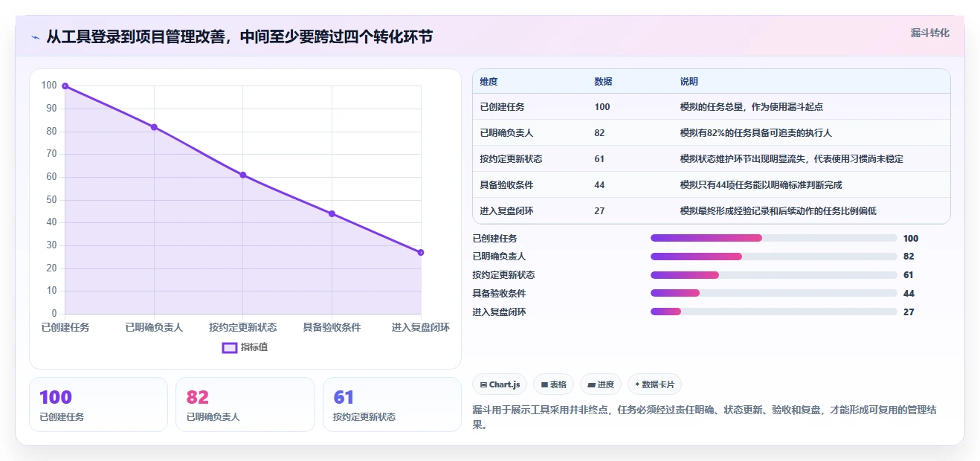This screenshot has height=461, width=980.
Task: Click the description 模拟的任务总量，作为使用漏斗起点
Action: coord(751,106)
